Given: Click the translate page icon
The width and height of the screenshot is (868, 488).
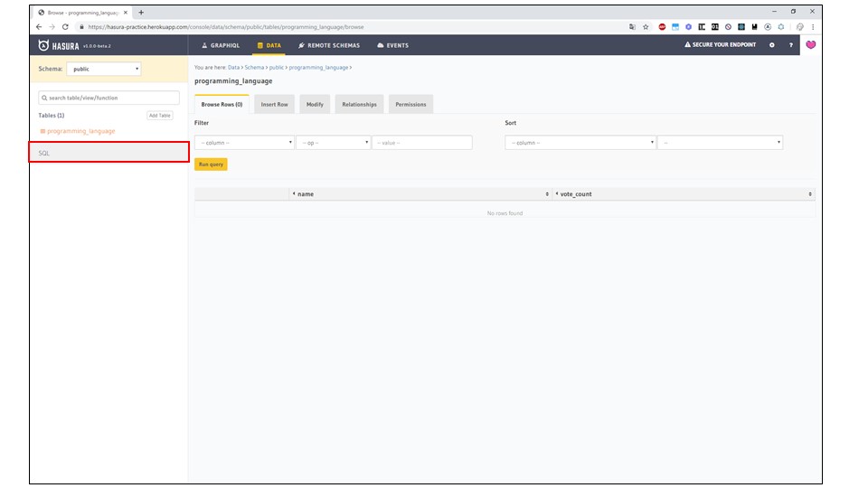Looking at the screenshot, I should (632, 26).
